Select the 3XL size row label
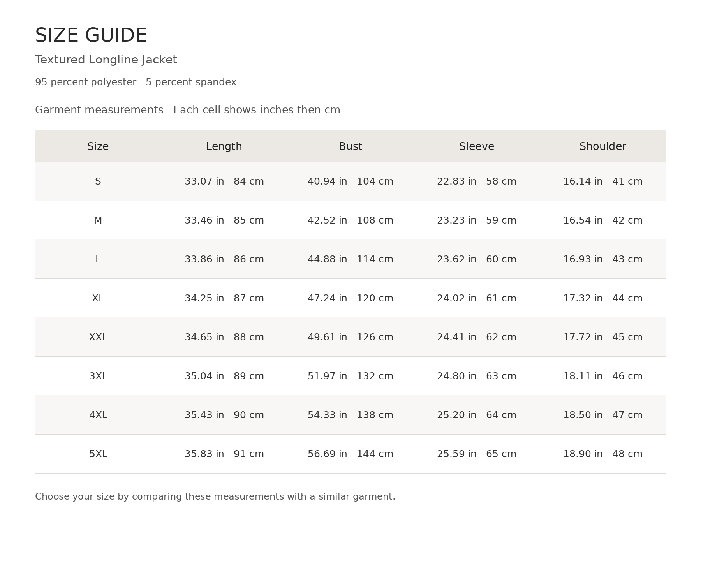This screenshot has width=701, height=588. click(x=98, y=376)
